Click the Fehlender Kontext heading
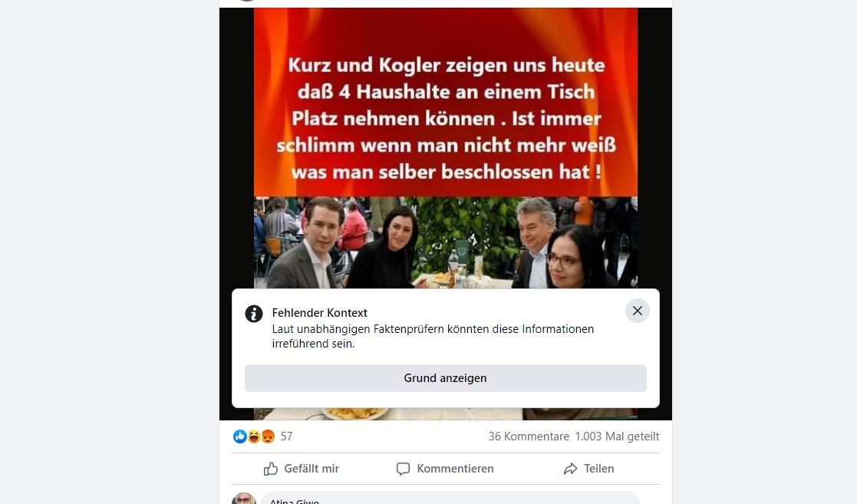The image size is (857, 504). pos(320,313)
